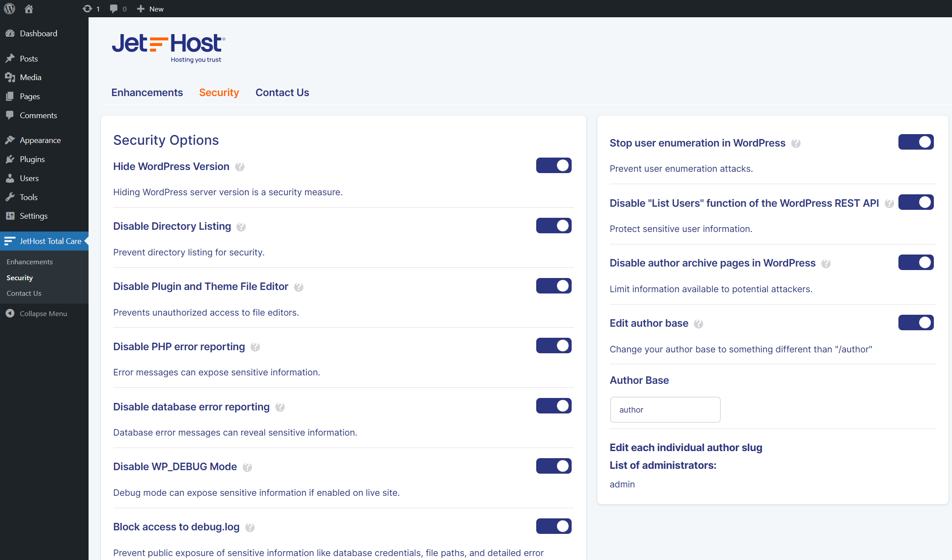Click the WordPress logo icon
This screenshot has height=560, width=952.
pos(9,8)
